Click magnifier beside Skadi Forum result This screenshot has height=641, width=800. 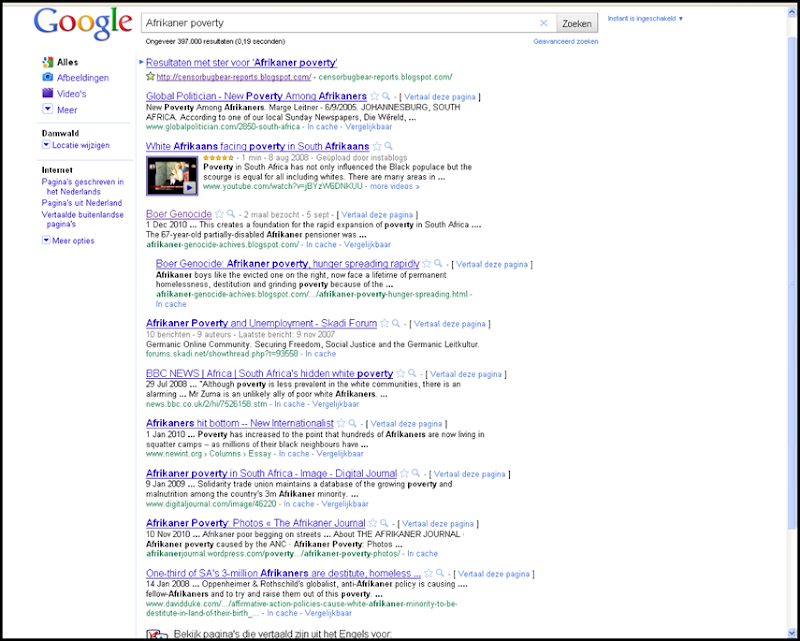point(396,323)
